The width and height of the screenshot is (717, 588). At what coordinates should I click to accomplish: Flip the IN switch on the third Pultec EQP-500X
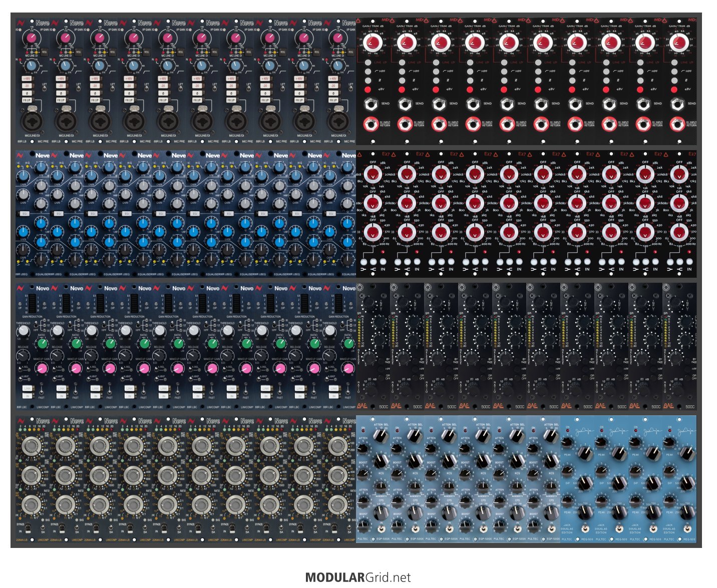pyautogui.click(x=450, y=529)
